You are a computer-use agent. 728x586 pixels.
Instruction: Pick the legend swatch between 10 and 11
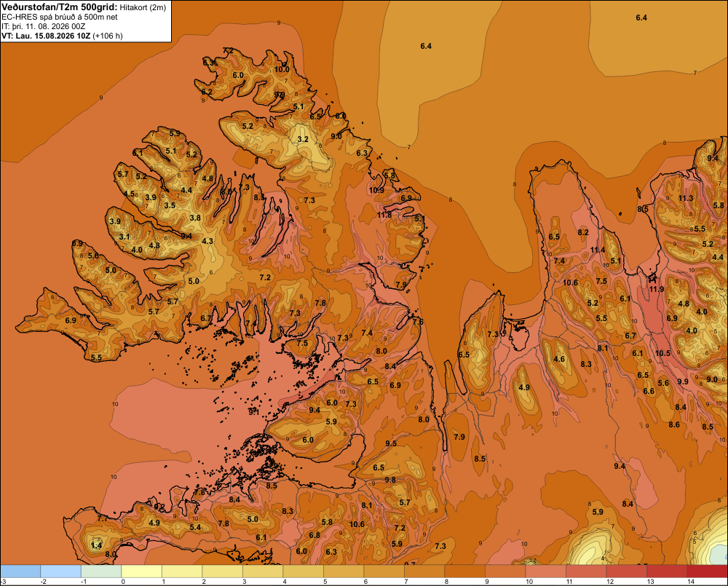tap(545, 571)
